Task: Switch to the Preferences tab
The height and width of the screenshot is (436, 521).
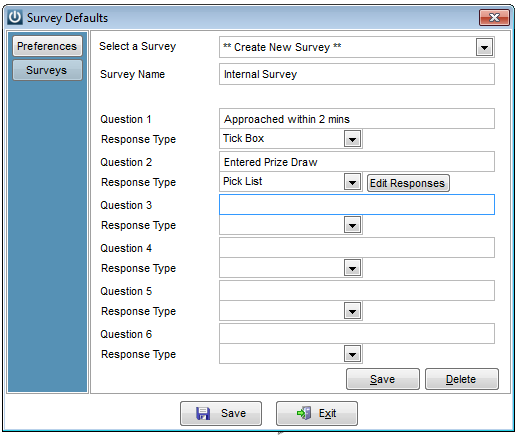Action: click(47, 46)
